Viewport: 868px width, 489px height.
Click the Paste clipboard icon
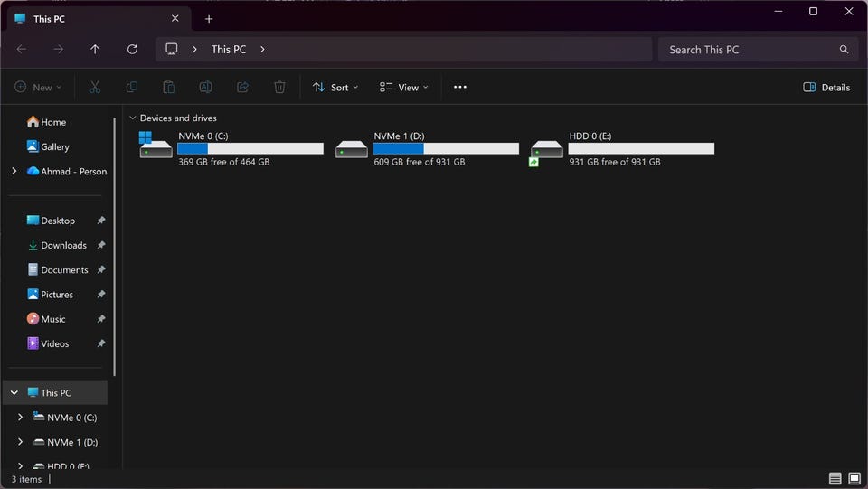[169, 87]
